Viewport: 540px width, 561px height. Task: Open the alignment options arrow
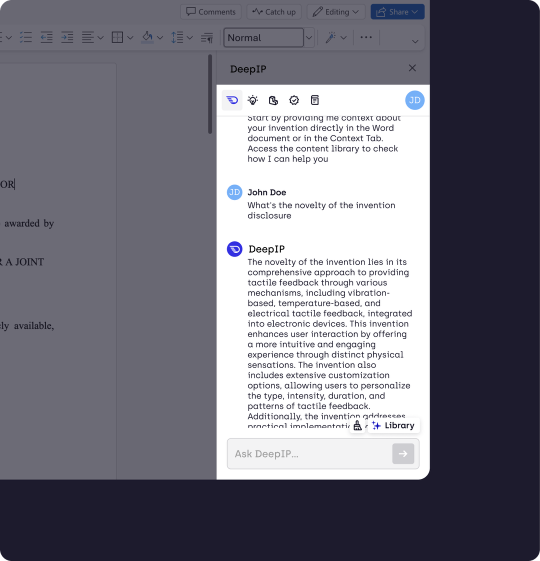[x=101, y=38]
